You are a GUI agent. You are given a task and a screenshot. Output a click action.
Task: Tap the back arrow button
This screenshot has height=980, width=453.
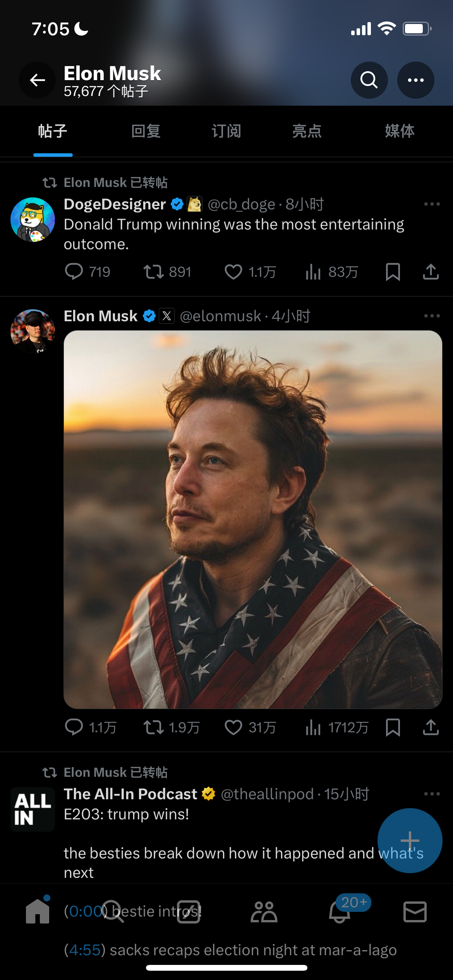37,80
